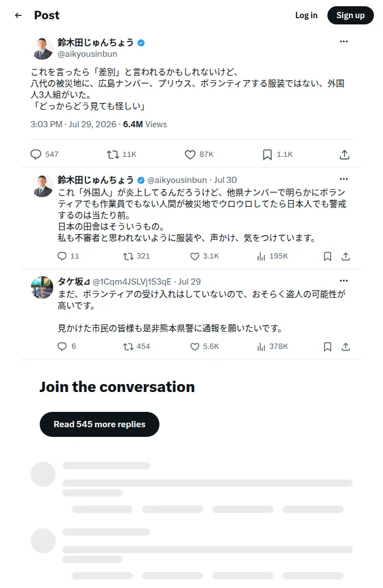
Task: Share the main post via upload icon
Action: point(344,155)
